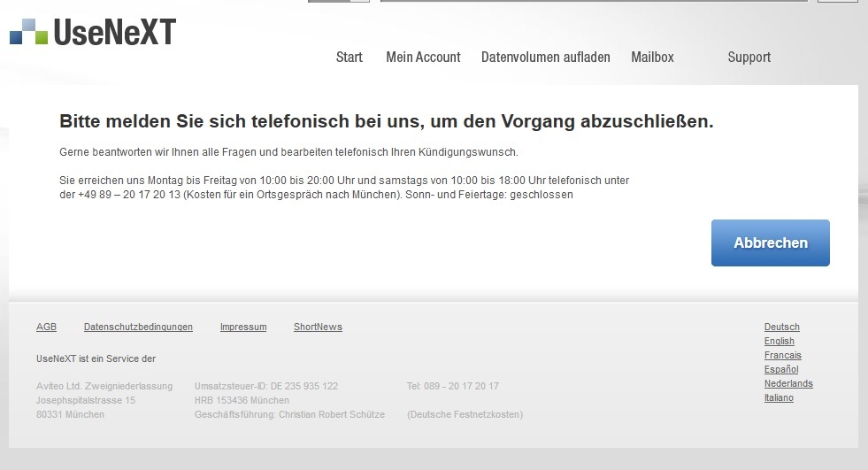Open the AGB footer link
Viewport: 868px width, 470px height.
[46, 327]
